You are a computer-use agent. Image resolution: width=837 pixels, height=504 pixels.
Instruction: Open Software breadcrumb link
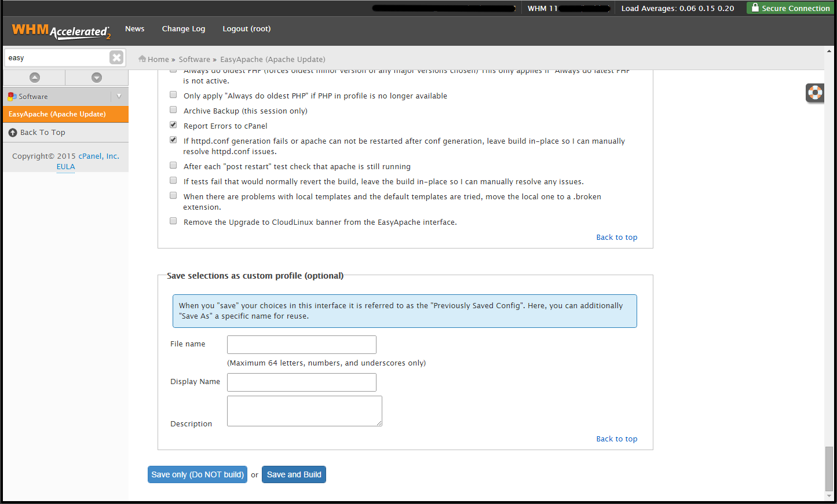click(195, 59)
